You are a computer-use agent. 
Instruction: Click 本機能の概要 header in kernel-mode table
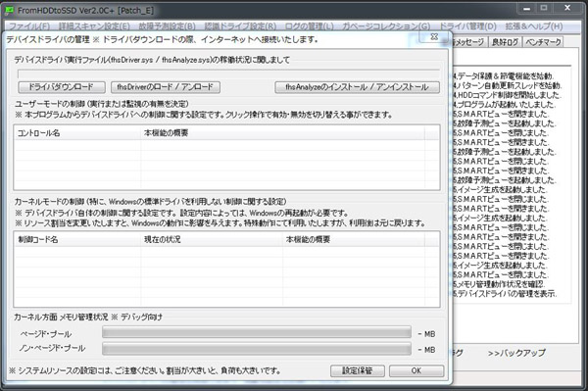tap(354, 239)
